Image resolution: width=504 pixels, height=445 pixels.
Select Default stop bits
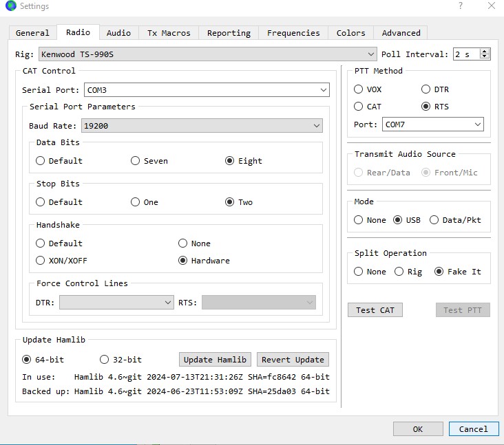pos(59,202)
